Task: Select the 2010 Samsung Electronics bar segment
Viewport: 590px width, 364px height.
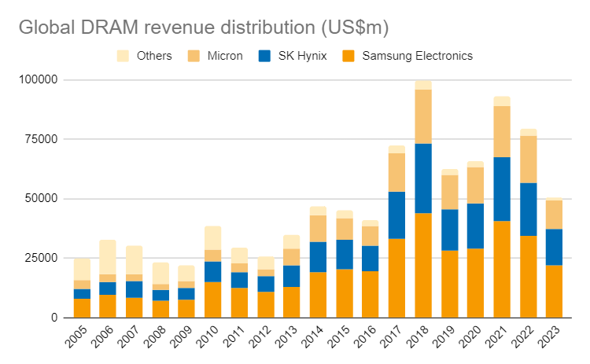Action: (x=212, y=300)
